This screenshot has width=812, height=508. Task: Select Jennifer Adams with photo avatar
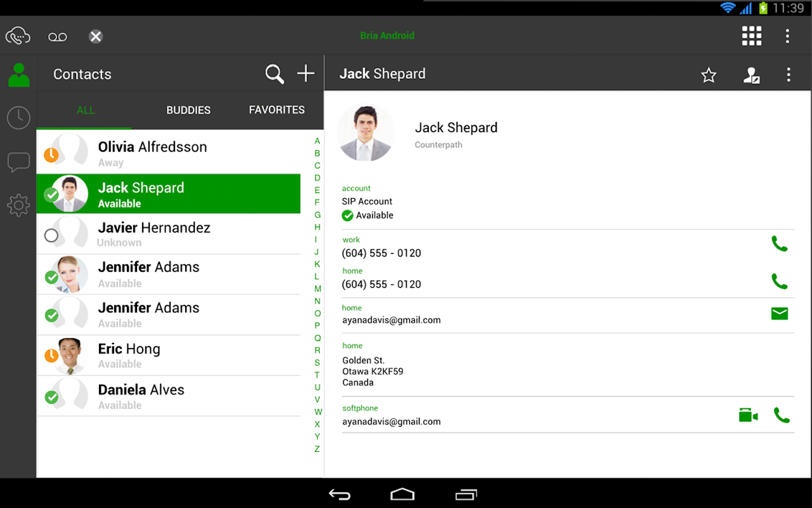click(168, 274)
